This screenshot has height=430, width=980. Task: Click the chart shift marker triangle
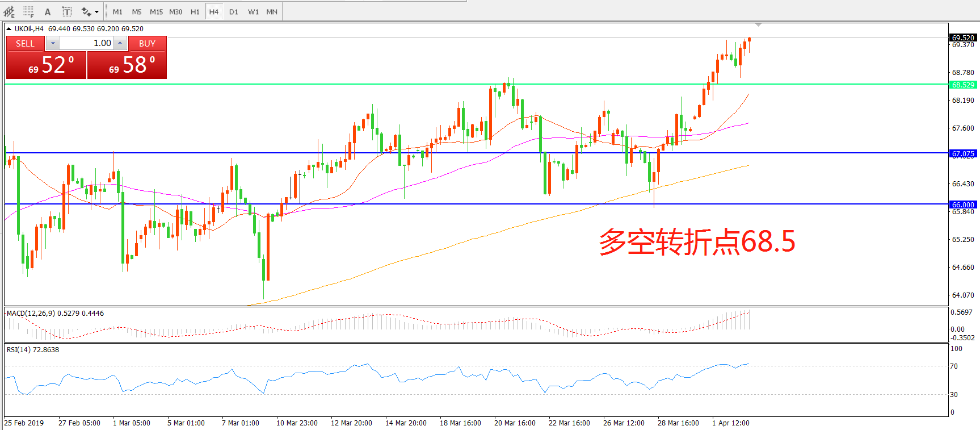coord(758,25)
